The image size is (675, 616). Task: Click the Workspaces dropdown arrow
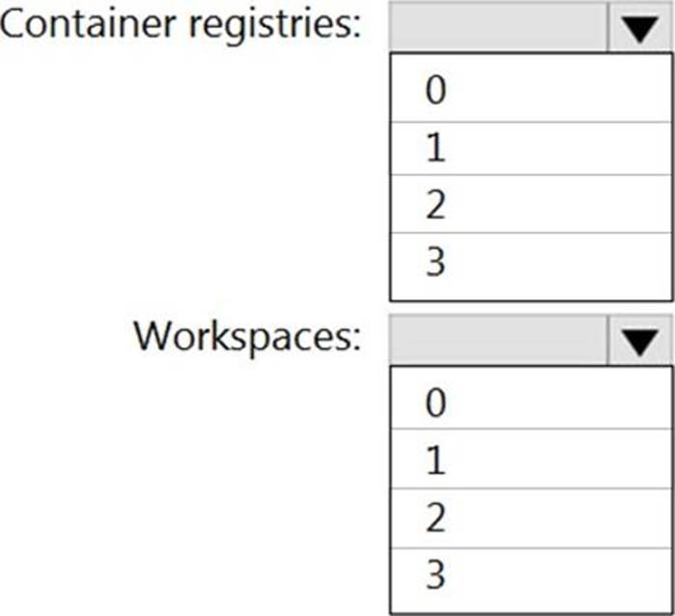(639, 341)
